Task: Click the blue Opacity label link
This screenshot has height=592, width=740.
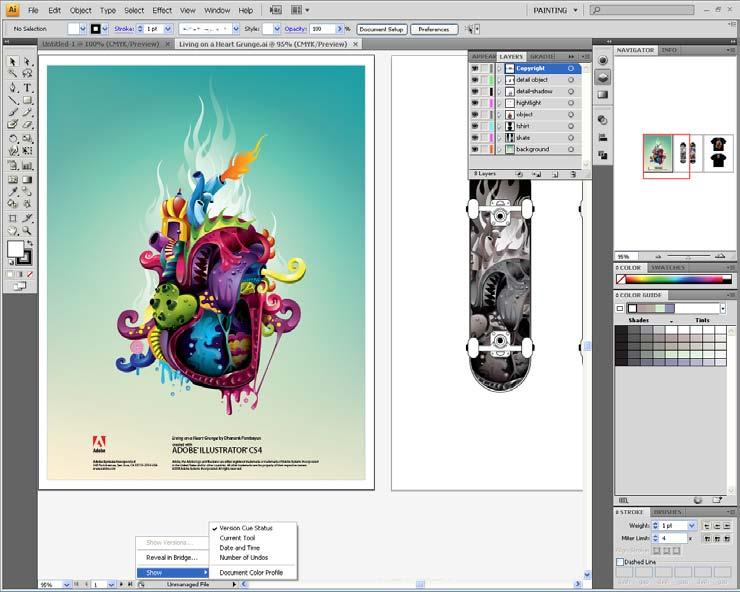Action: [295, 29]
